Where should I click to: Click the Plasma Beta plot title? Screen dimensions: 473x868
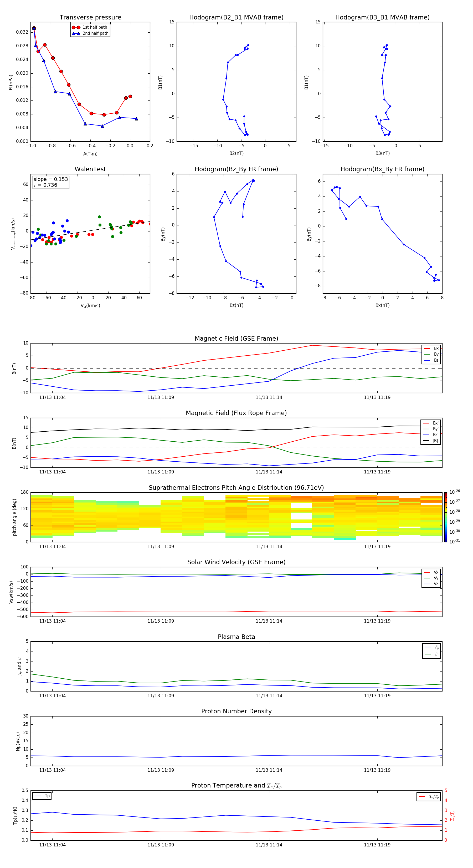236,637
